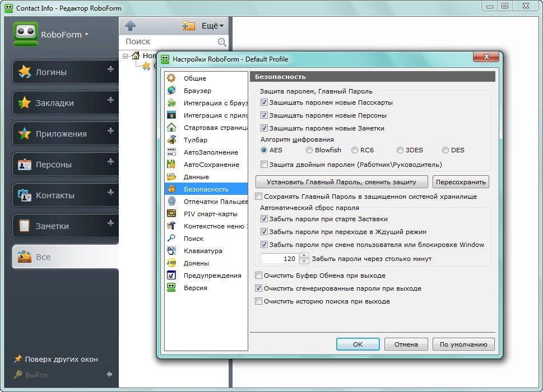
Task: Click the АвтоСохранение icon
Action: pos(171,164)
